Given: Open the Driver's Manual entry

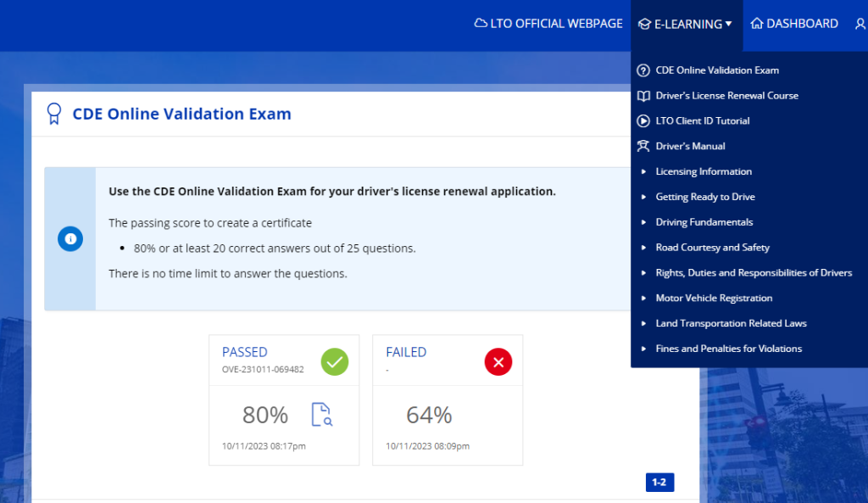Looking at the screenshot, I should 690,146.
